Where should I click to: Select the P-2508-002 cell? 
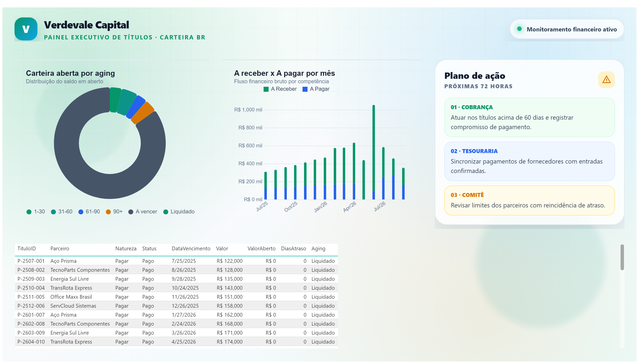[x=31, y=270]
